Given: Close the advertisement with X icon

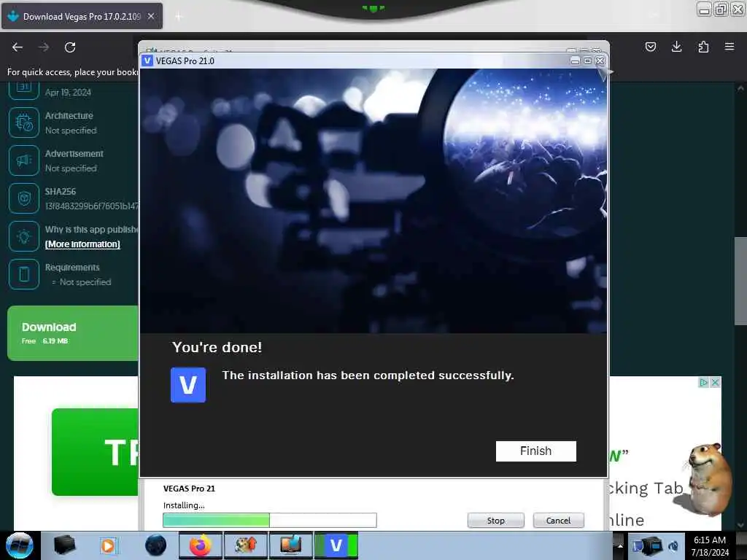Looking at the screenshot, I should point(715,382).
